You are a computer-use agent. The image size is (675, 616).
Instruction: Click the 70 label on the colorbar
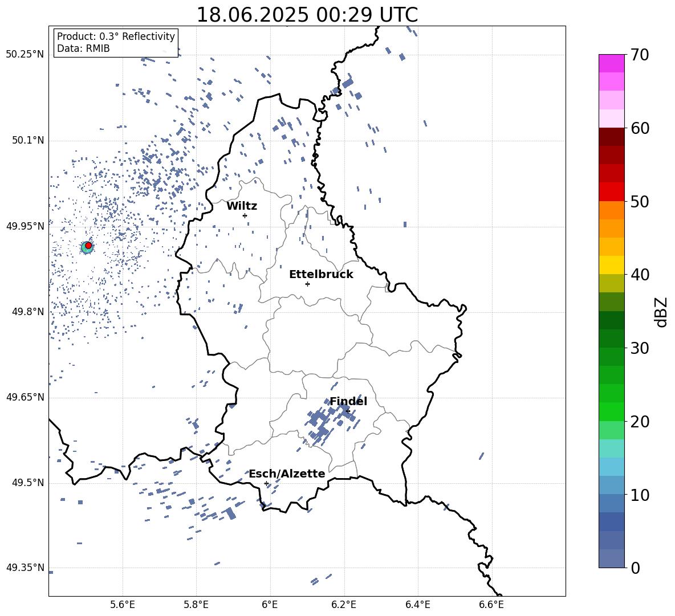pyautogui.click(x=640, y=55)
